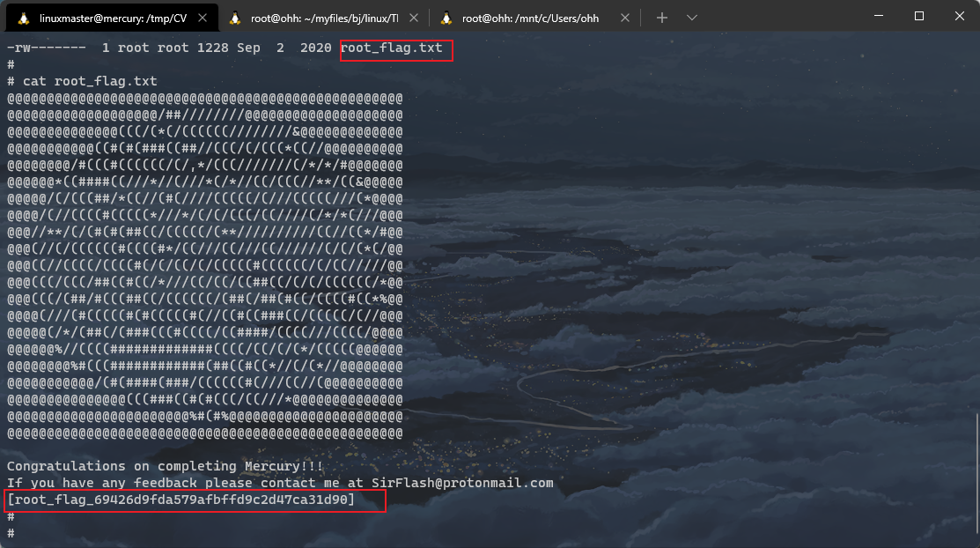980x548 pixels.
Task: Close the root@ohh /mnt/c/Users/ohh tab
Action: [625, 19]
